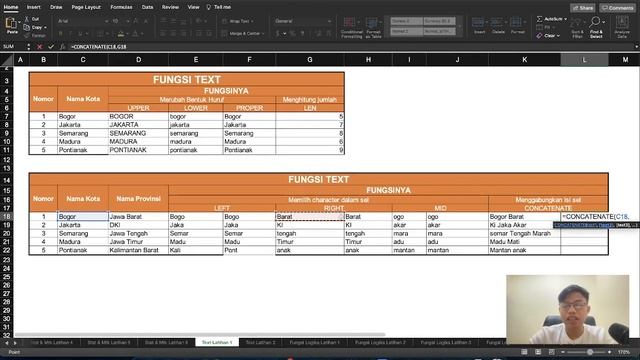
Task: Open Sort & Filter
Action: [x=577, y=28]
